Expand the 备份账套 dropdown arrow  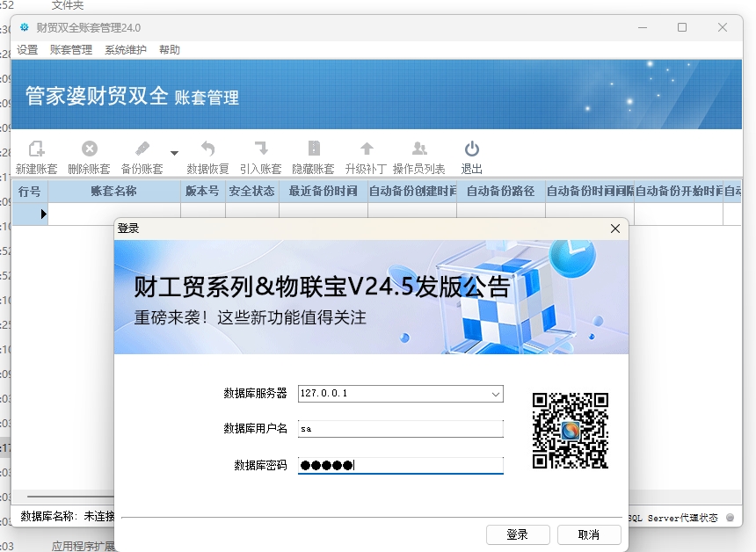pos(175,153)
